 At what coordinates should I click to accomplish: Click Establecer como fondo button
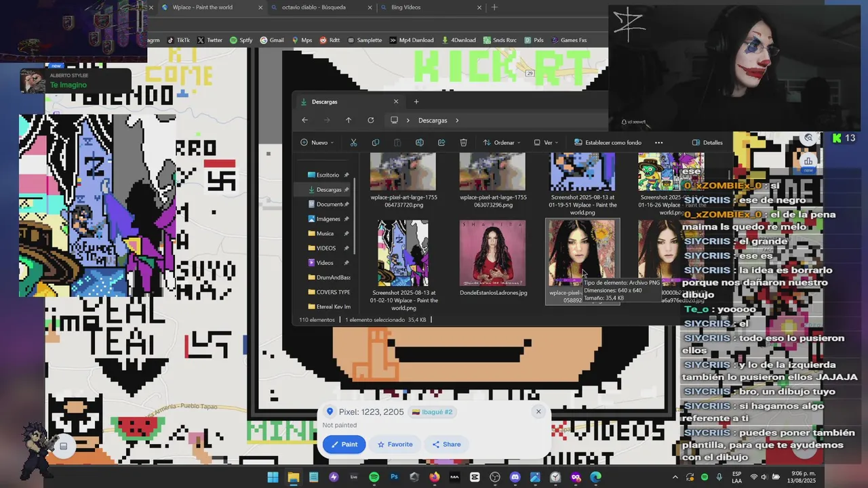pyautogui.click(x=608, y=142)
